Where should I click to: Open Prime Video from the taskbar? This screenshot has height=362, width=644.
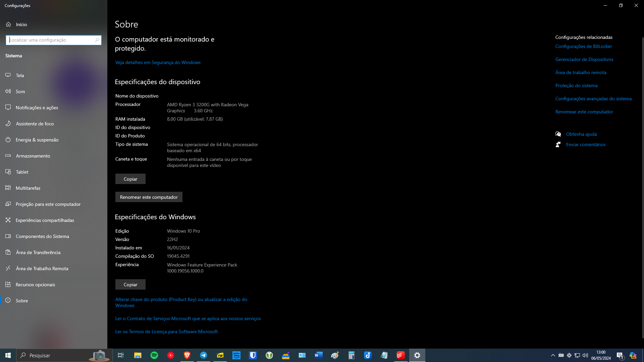(236, 355)
